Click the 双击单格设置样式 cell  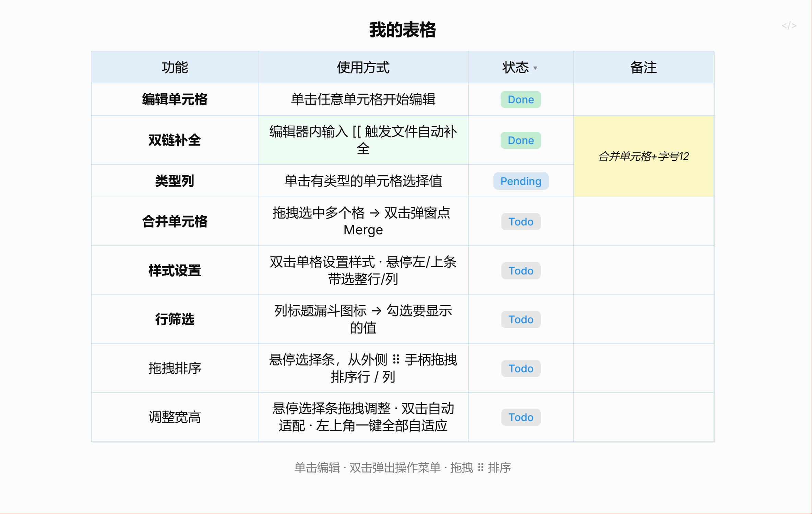pyautogui.click(x=363, y=270)
